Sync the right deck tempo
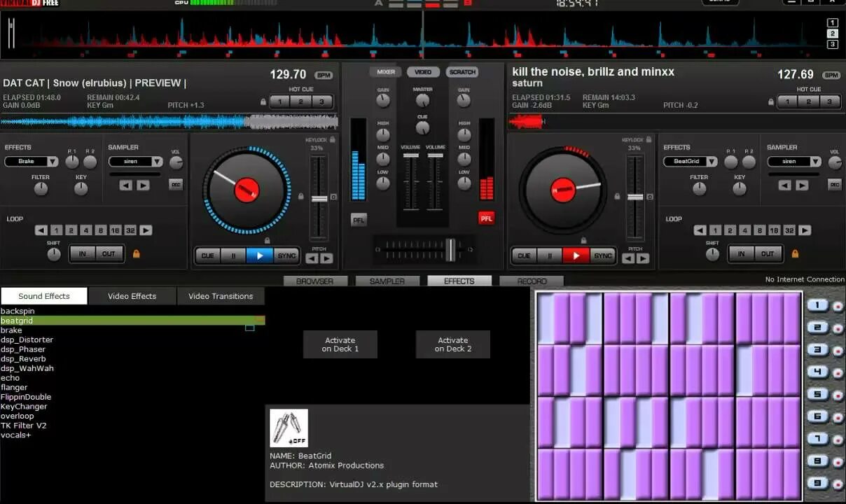The height and width of the screenshot is (504, 846). coord(602,255)
